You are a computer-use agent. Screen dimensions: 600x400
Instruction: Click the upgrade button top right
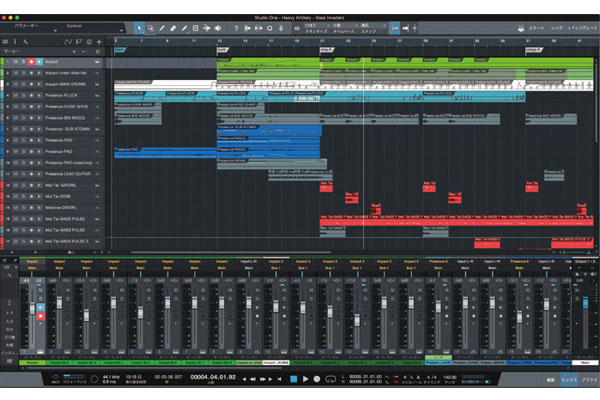pyautogui.click(x=582, y=28)
